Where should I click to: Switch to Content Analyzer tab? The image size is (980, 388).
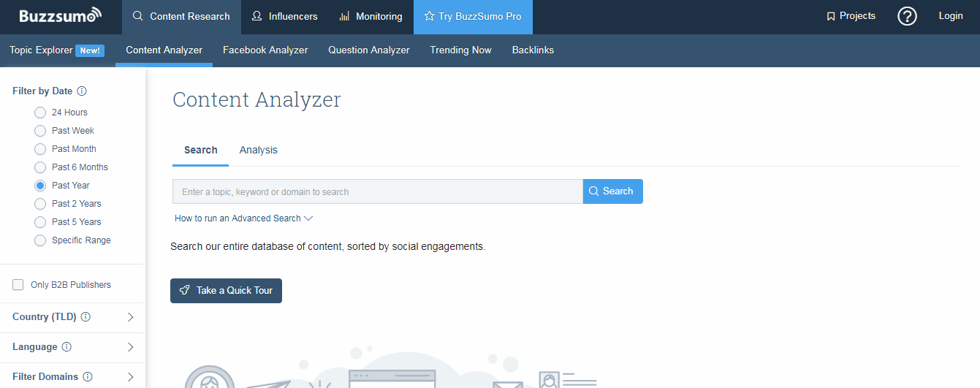(164, 50)
